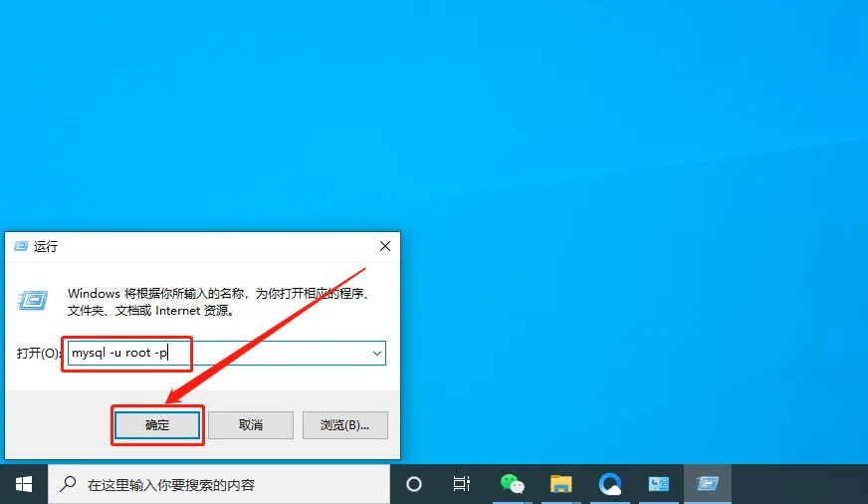Open the blue browser icon on taskbar
Viewport: 868px width, 504px height.
click(x=609, y=485)
